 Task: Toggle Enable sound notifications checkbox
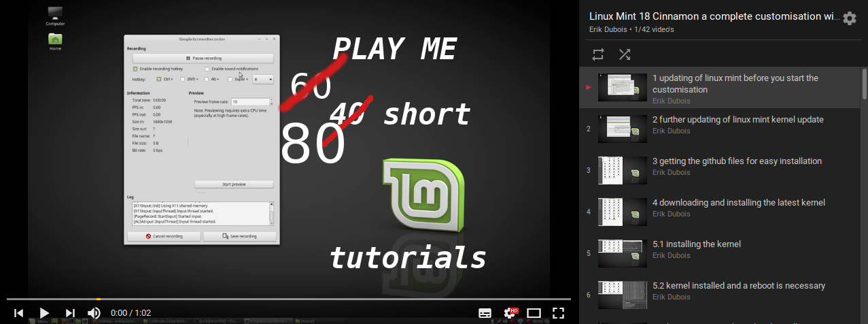(207, 69)
